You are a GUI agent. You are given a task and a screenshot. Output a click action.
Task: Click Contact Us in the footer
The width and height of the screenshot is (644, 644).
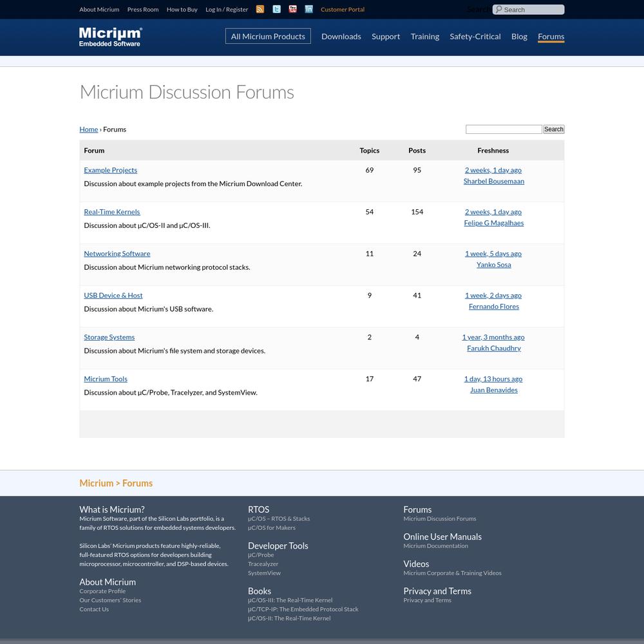point(94,609)
